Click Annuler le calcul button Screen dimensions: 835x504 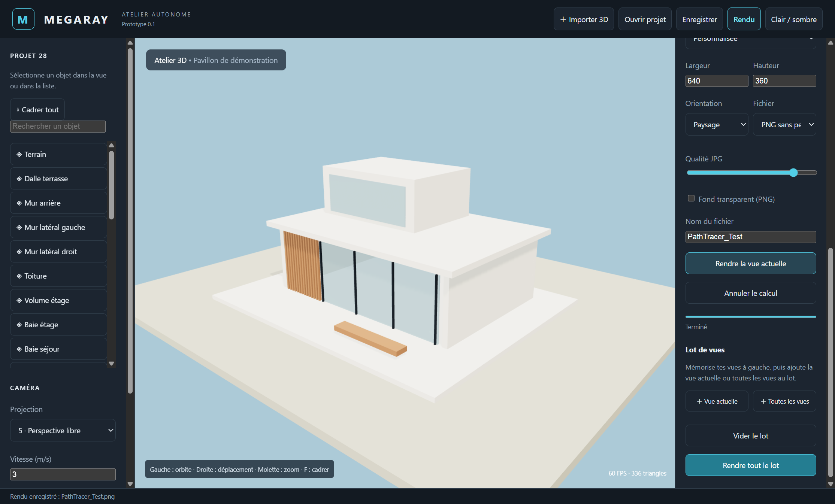(x=751, y=293)
